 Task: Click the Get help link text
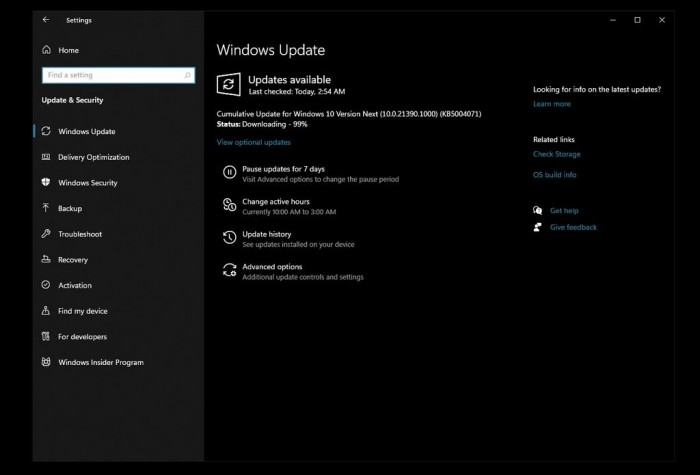(564, 211)
